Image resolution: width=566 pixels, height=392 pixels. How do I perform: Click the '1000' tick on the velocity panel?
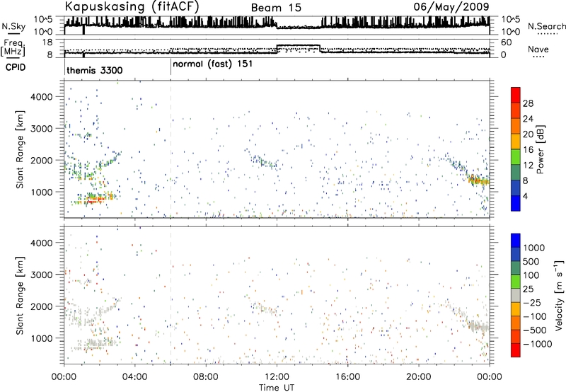click(x=42, y=338)
